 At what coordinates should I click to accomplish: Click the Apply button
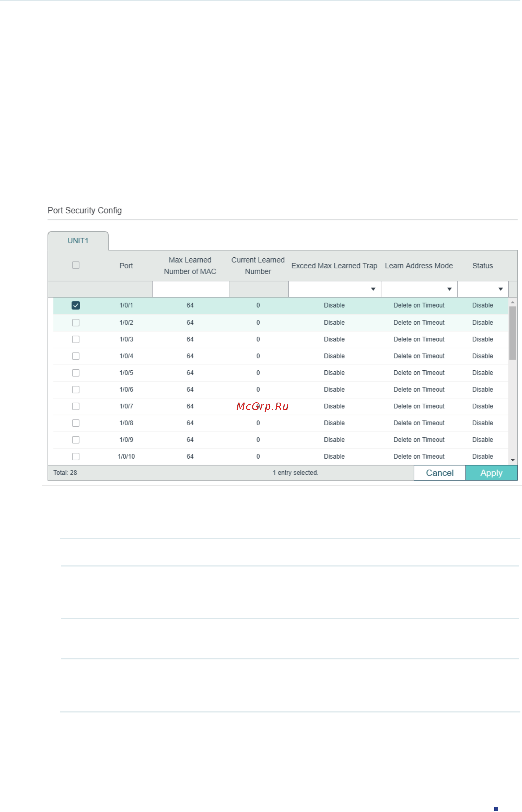[x=491, y=473]
